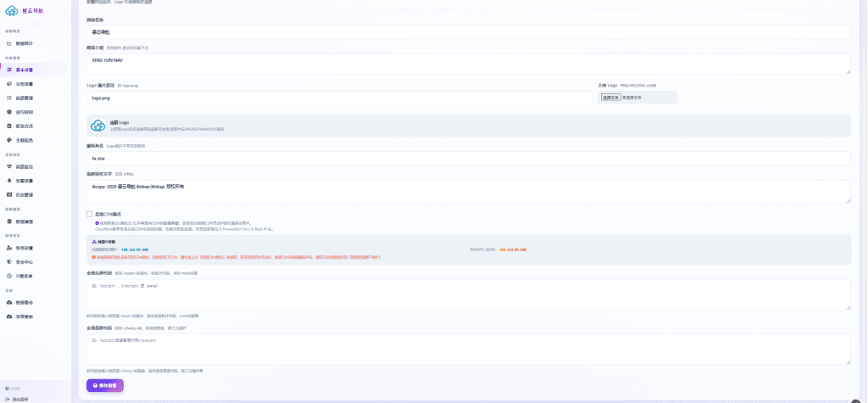Open the 账号设置 menu item

tap(33, 248)
